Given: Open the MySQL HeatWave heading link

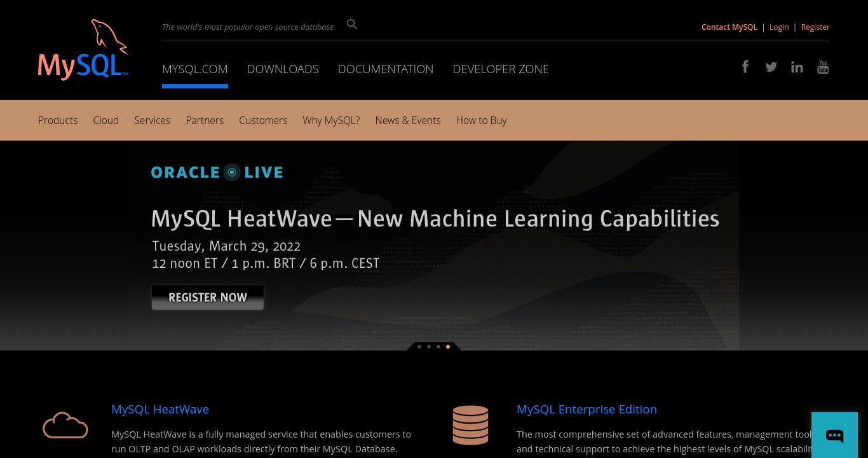Looking at the screenshot, I should coord(160,409).
